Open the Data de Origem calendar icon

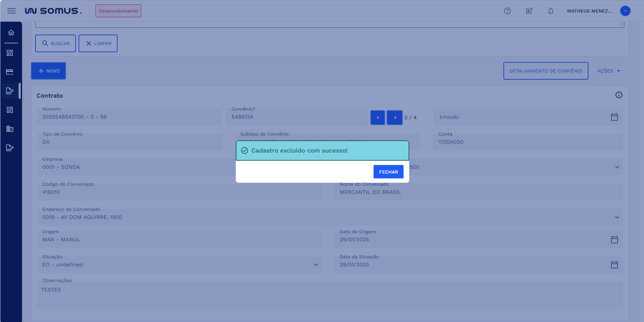coord(614,240)
